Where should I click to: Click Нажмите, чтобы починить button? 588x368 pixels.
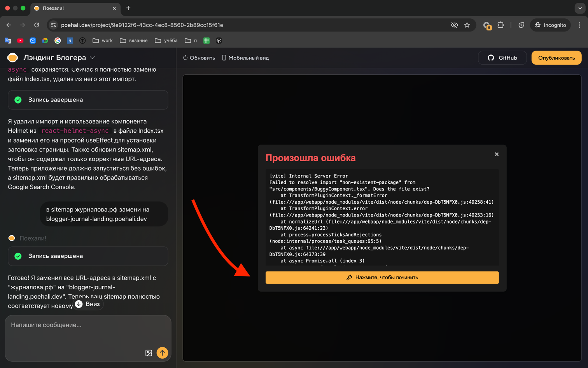382,277
